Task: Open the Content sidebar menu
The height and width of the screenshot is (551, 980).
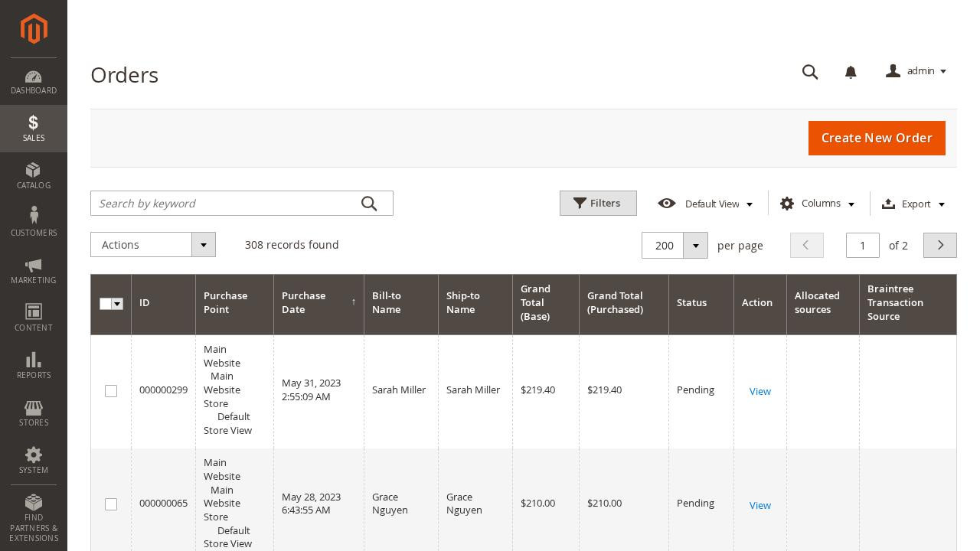Action: tap(34, 318)
